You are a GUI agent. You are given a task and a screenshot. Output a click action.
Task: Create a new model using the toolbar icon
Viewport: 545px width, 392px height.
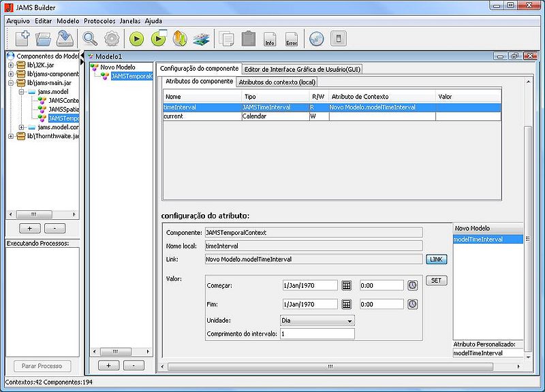click(21, 38)
